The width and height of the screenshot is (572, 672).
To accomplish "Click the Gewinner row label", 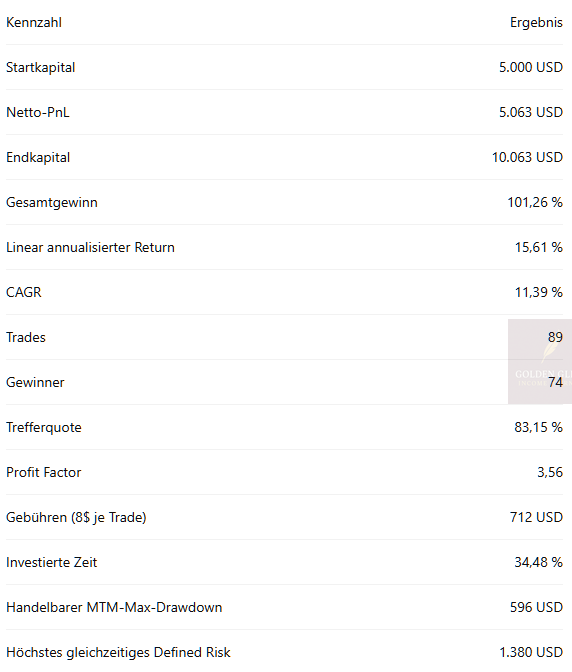I will pos(35,382).
